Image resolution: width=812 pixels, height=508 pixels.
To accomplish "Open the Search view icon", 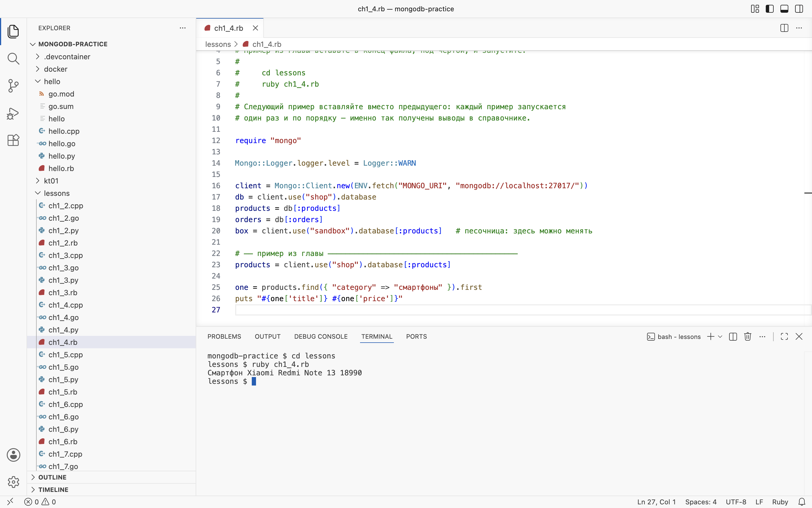I will [x=13, y=59].
